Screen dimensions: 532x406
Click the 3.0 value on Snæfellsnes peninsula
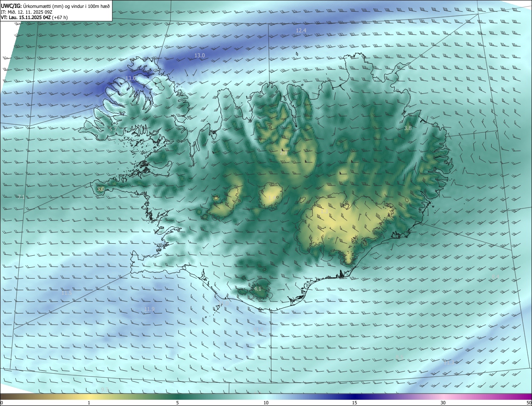pyautogui.click(x=100, y=189)
